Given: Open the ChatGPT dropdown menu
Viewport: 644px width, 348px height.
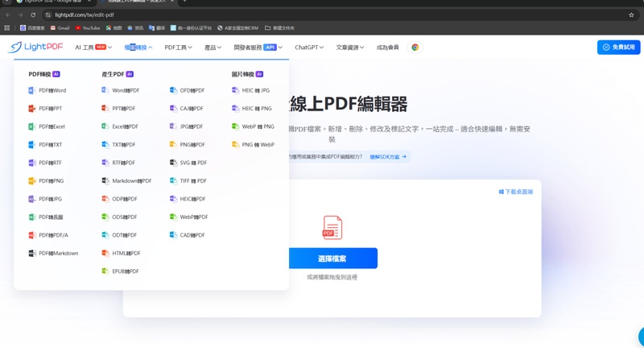Looking at the screenshot, I should point(309,48).
